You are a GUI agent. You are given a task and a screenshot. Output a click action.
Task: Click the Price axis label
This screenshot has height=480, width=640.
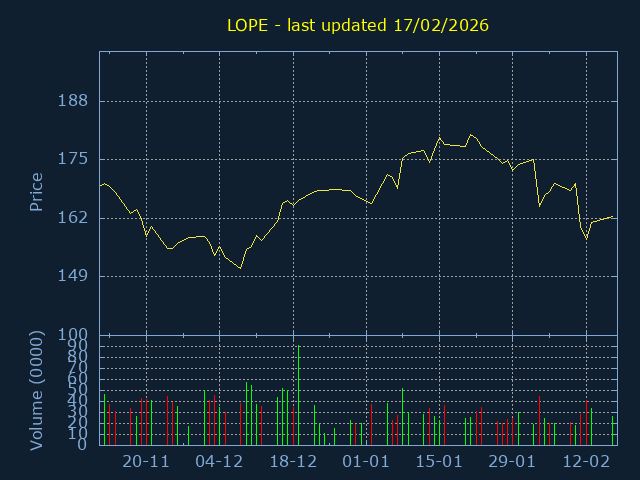[x=36, y=192]
